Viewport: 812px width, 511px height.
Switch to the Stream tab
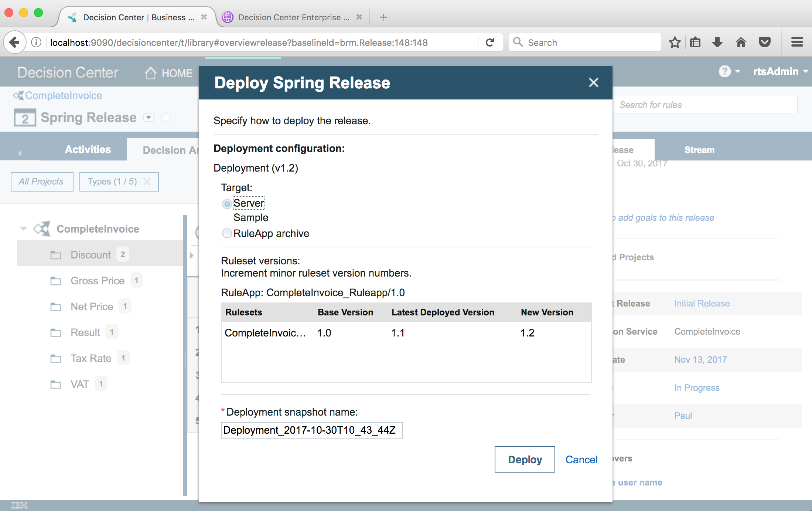pos(699,150)
